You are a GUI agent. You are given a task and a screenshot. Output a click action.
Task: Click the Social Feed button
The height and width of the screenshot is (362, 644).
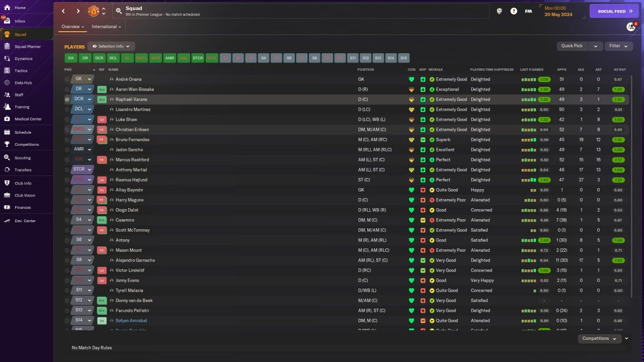point(614,11)
